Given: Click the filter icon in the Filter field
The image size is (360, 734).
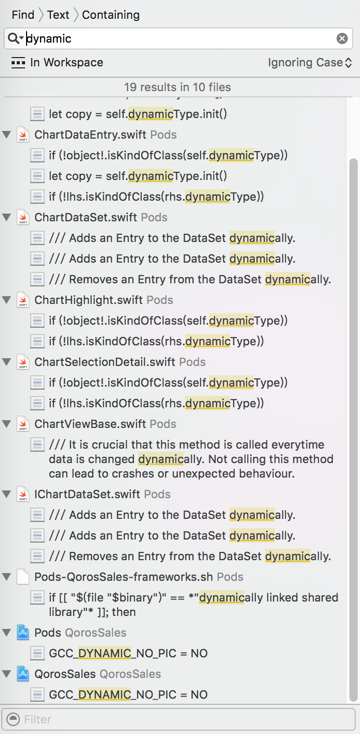Looking at the screenshot, I should 14,719.
